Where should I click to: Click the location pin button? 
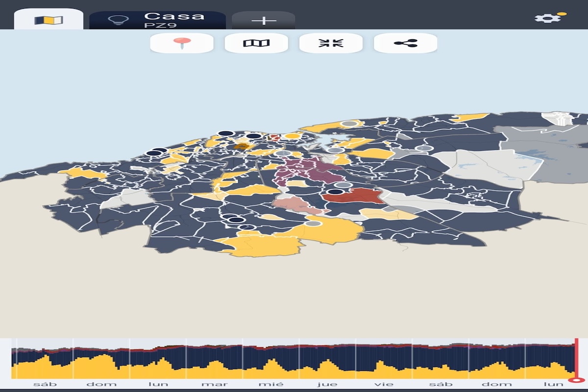click(x=182, y=43)
